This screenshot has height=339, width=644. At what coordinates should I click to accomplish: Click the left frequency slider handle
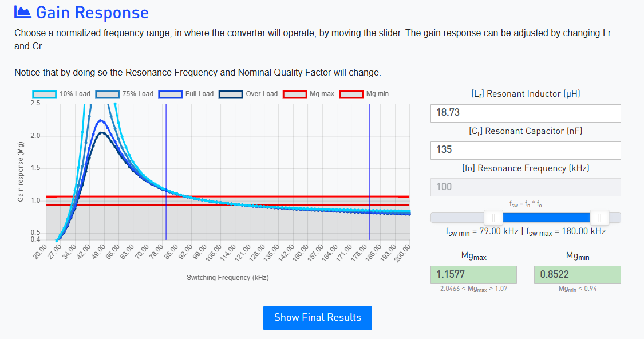point(493,218)
